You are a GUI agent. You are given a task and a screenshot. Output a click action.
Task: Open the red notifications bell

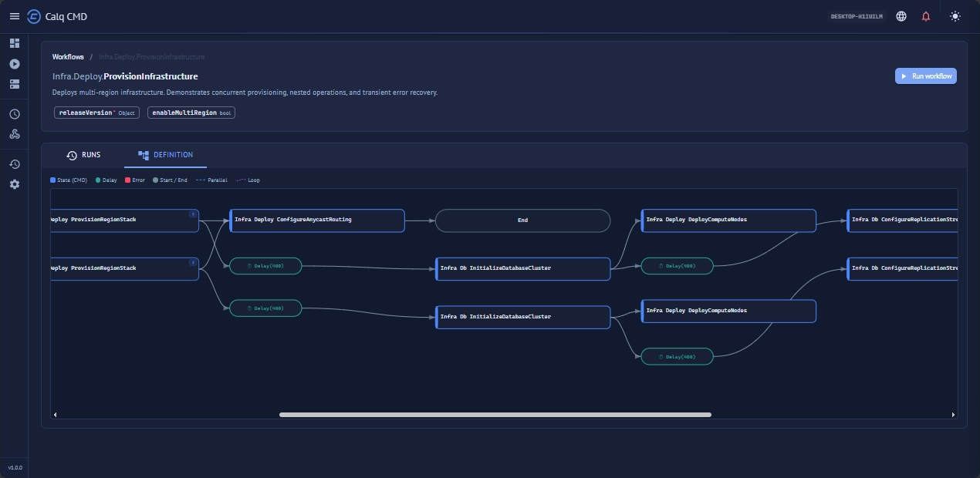pos(926,16)
